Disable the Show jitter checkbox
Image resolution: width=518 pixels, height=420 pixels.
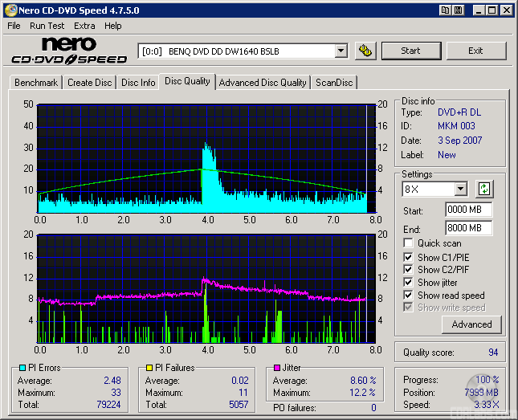[409, 283]
